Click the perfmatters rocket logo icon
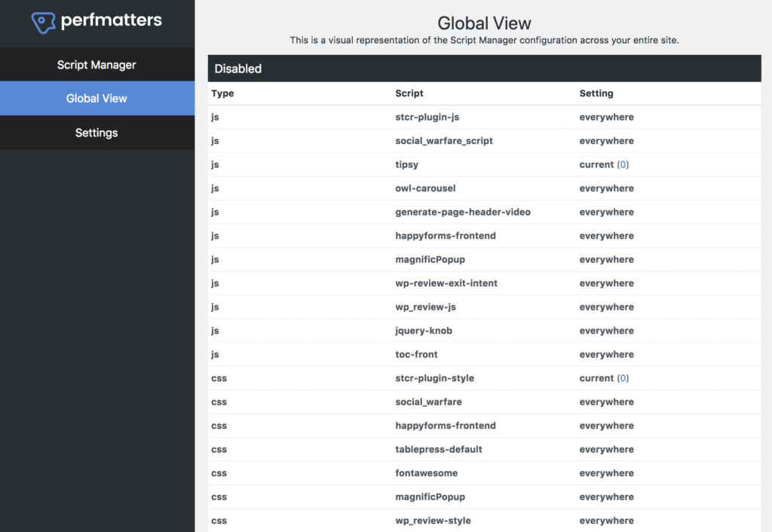Screen dimensions: 772x532 (44, 21)
